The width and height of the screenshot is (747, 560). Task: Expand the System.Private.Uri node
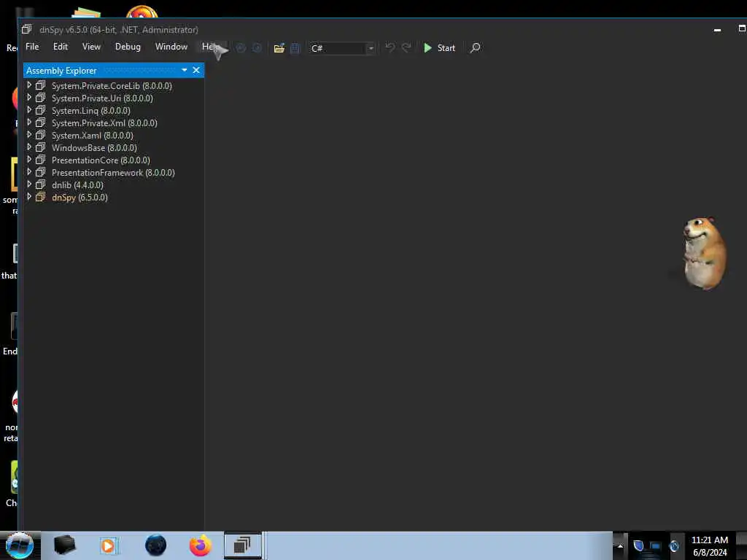tap(29, 98)
